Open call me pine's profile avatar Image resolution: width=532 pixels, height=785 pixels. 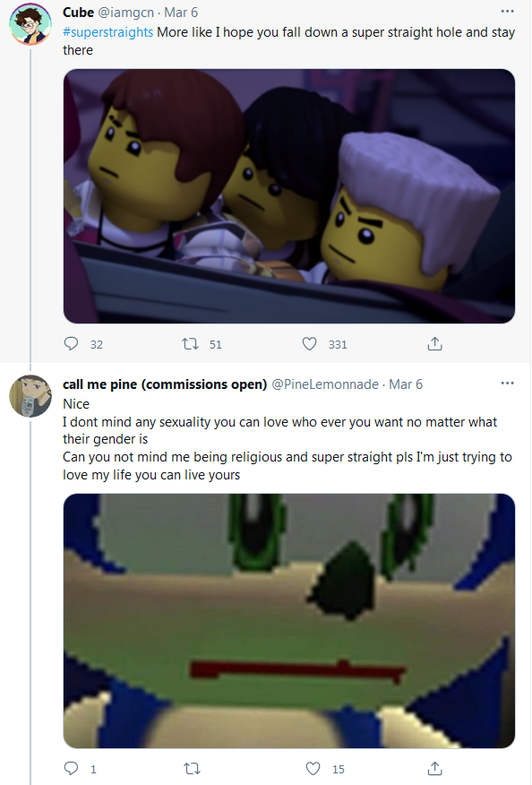30,396
